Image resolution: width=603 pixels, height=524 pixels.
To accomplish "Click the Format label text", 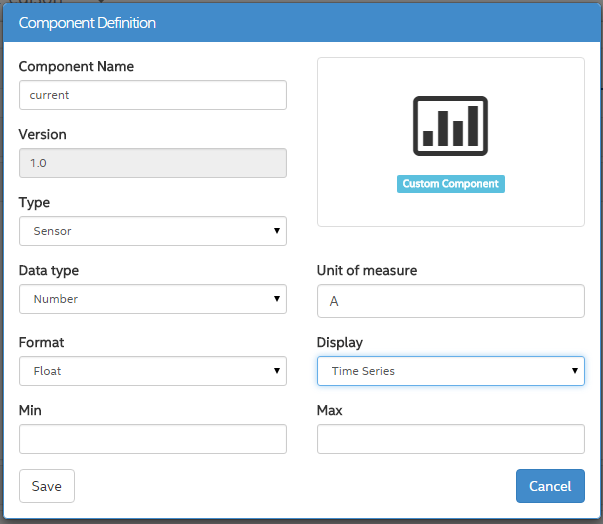I will pos(41,342).
